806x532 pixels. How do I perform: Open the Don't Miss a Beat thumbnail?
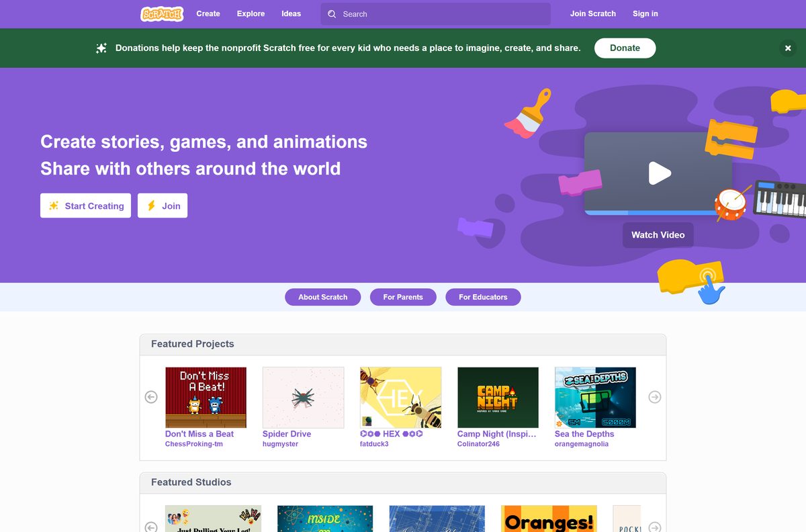click(206, 398)
